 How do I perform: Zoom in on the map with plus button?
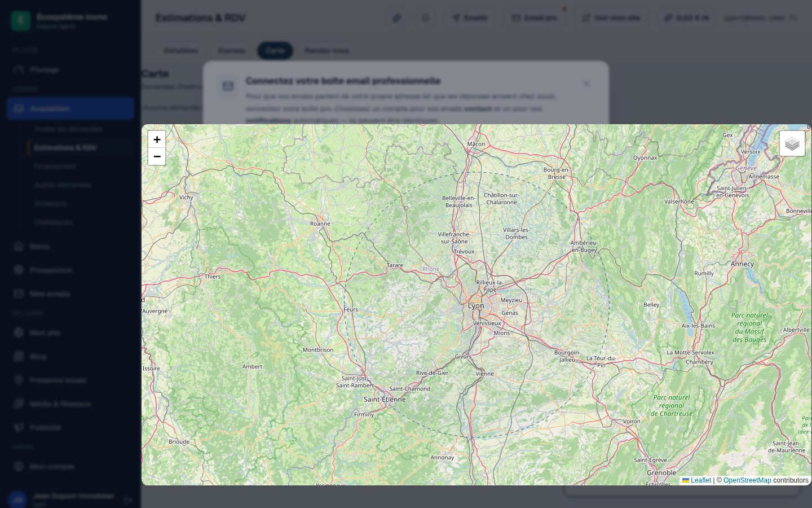(x=157, y=139)
